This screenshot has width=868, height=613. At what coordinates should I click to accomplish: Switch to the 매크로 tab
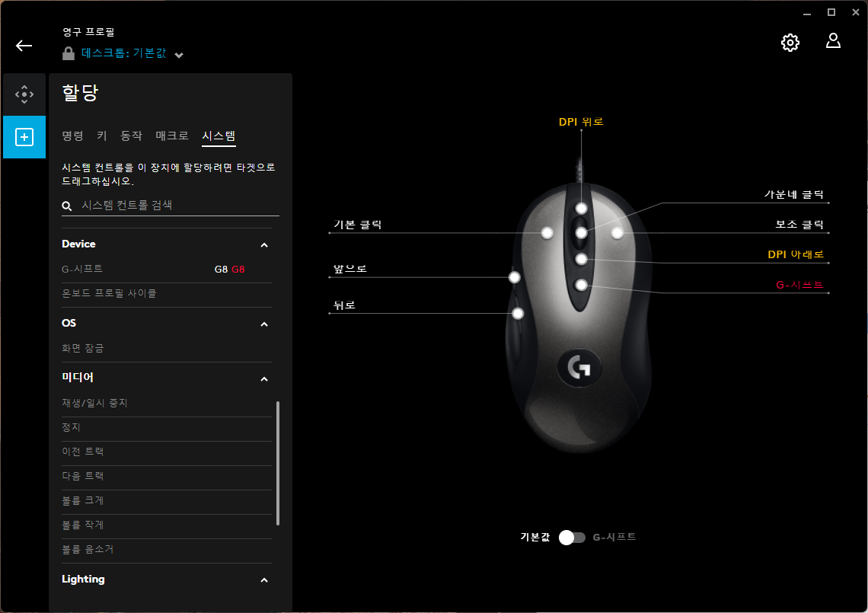pyautogui.click(x=172, y=136)
